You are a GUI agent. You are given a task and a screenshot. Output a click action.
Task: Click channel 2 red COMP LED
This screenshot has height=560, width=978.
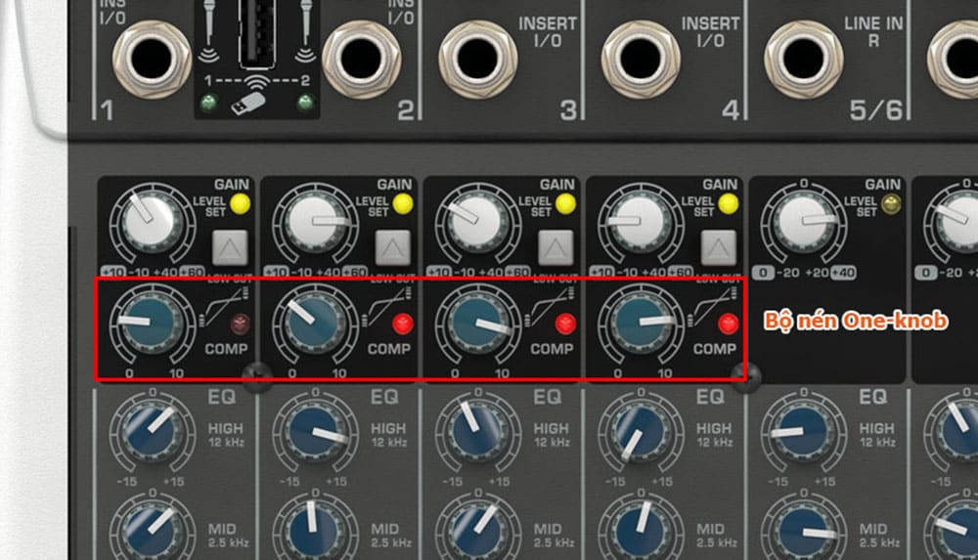403,323
